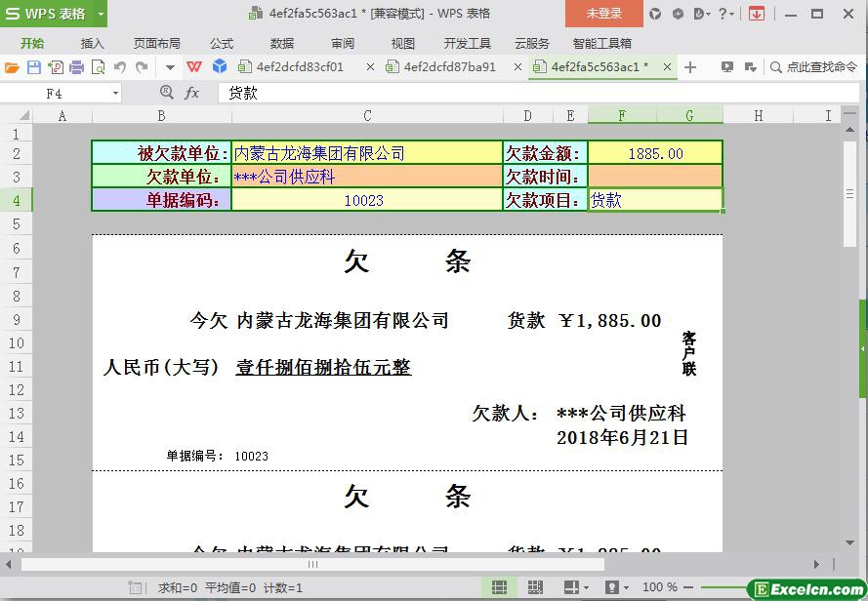Open the 智能工具箱 ribbon tab

pos(602,43)
